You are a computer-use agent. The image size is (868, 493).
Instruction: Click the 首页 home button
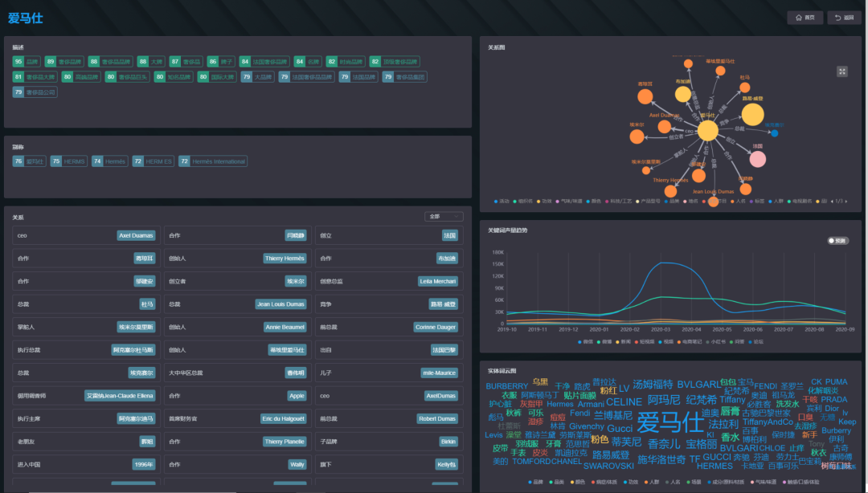[805, 18]
